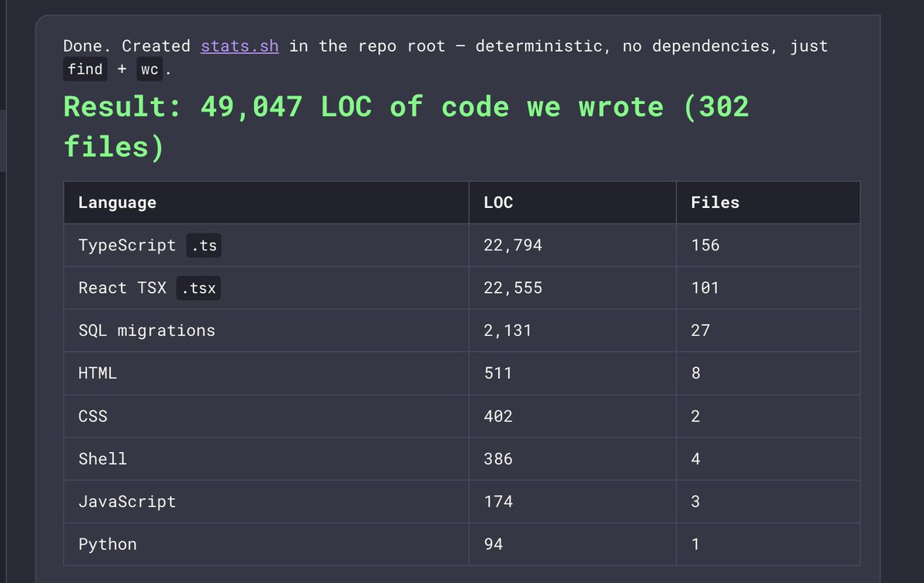
Task: Click the 2 files value for CSS
Action: (x=696, y=417)
